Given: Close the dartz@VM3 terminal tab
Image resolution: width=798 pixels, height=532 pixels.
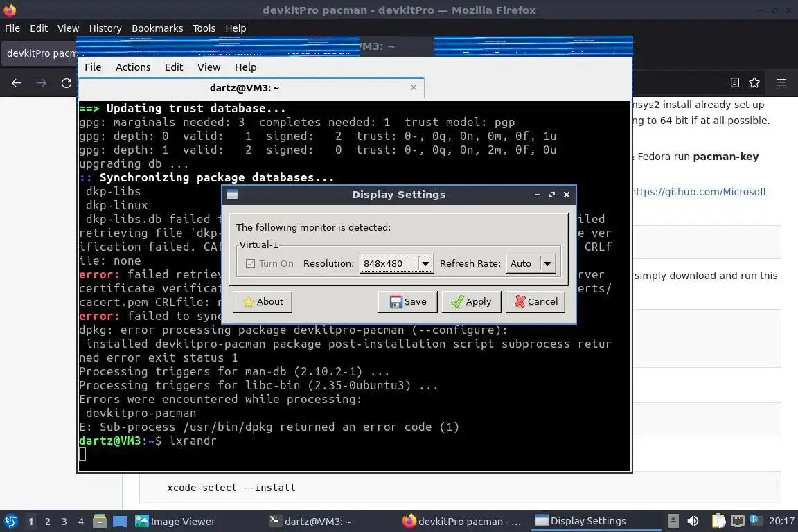Looking at the screenshot, I should click(414, 87).
